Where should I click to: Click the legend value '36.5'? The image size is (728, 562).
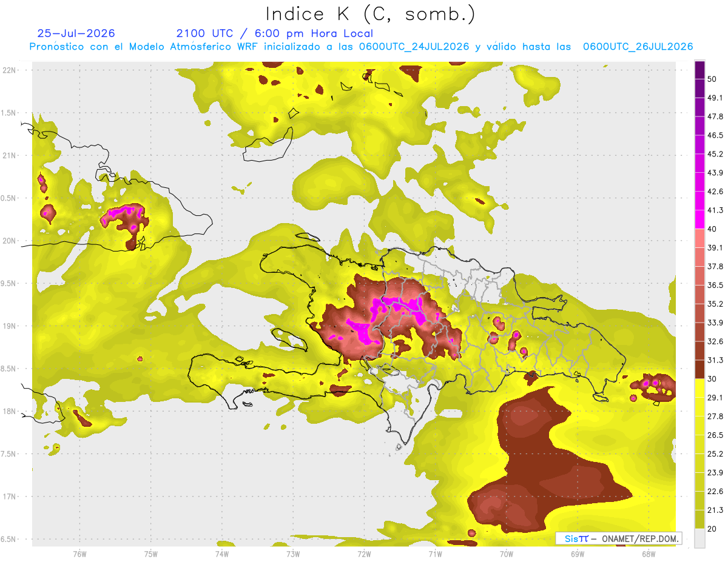click(x=715, y=285)
